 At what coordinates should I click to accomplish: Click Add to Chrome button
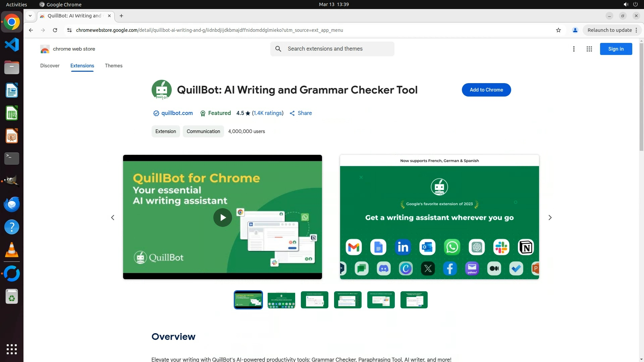click(486, 90)
